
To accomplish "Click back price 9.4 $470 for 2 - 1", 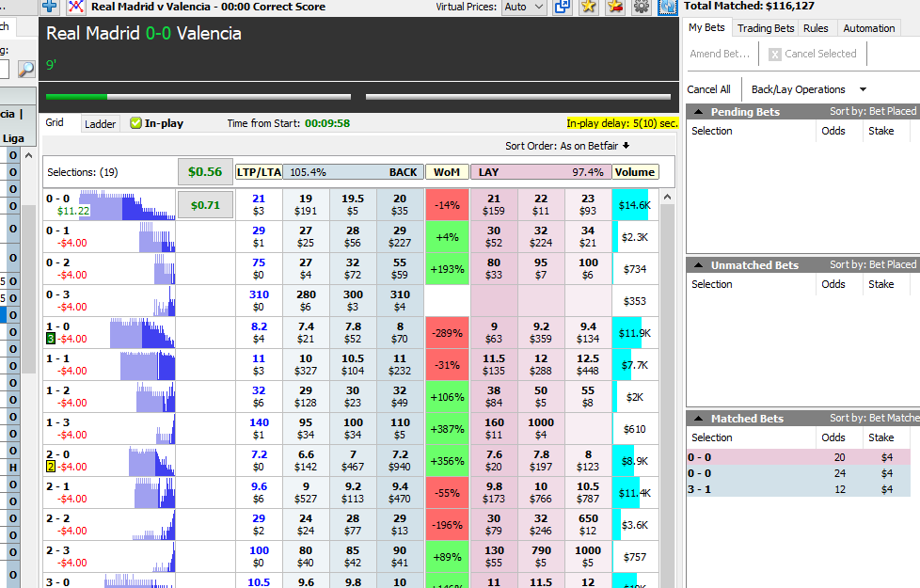I will tap(400, 492).
